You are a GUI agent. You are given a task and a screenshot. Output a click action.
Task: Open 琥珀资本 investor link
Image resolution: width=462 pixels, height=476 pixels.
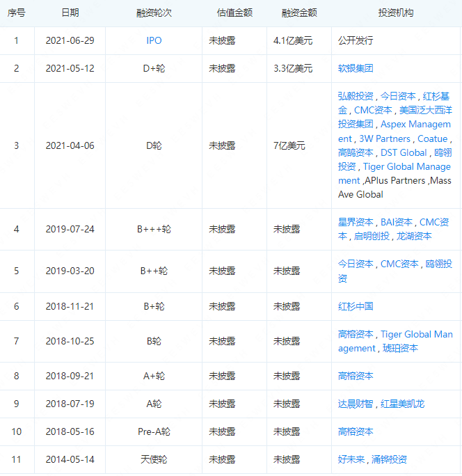(400, 348)
